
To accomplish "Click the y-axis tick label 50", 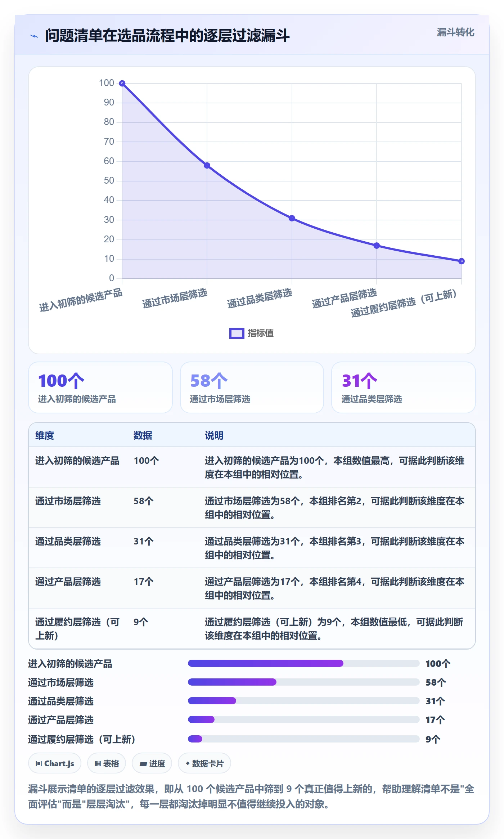I will [109, 180].
